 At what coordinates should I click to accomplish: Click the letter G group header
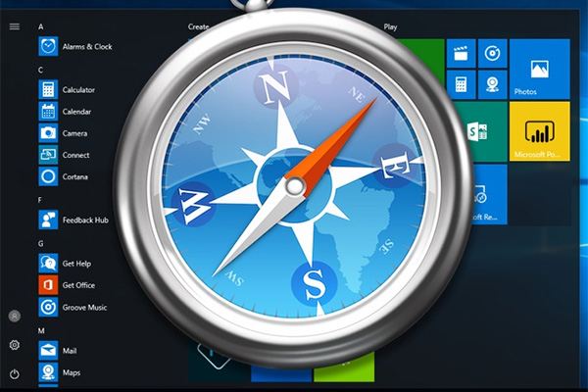coord(40,244)
